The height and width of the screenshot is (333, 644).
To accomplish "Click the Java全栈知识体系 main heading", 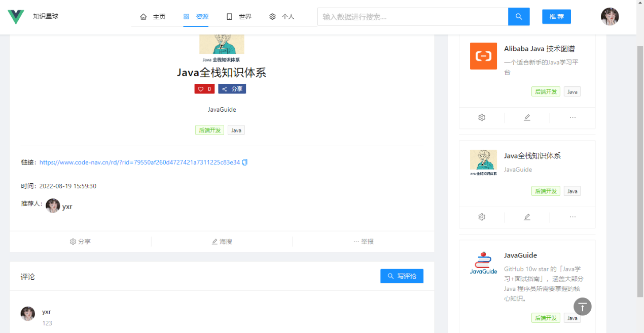I will tap(222, 73).
